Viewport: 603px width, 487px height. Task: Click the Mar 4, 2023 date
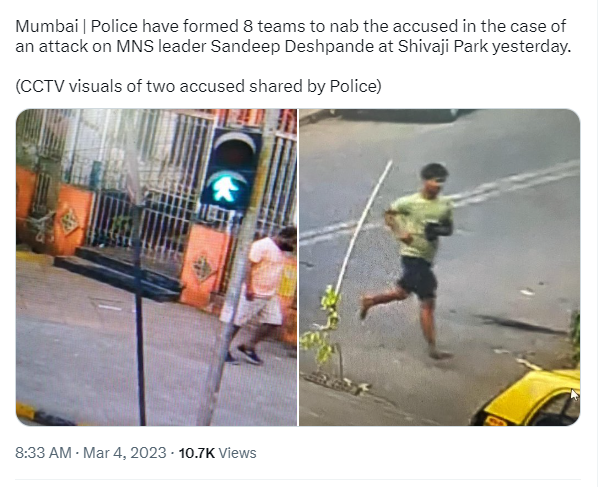pos(125,453)
